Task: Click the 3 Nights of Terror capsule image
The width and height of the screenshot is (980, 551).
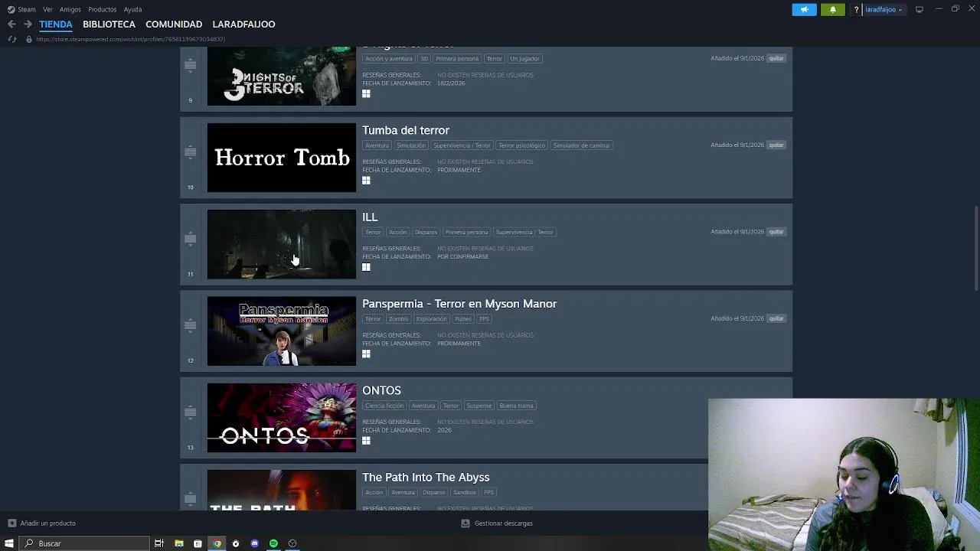Action: [x=282, y=76]
